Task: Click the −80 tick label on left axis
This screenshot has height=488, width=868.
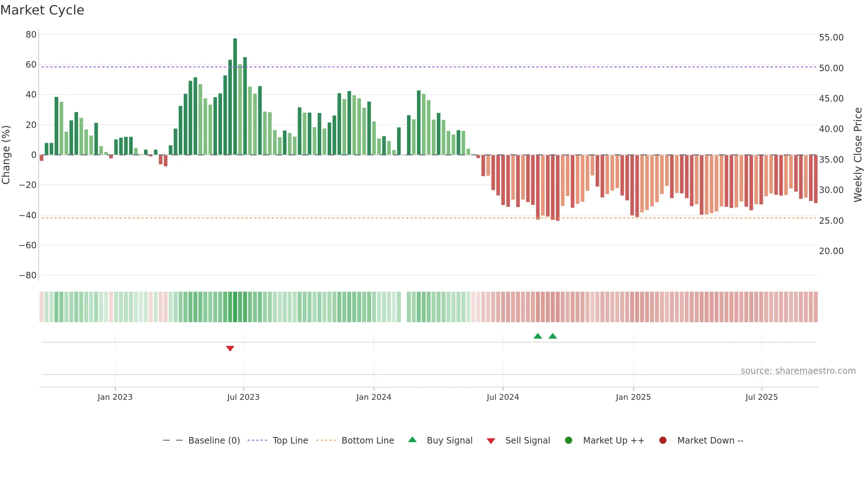Action: 28,275
